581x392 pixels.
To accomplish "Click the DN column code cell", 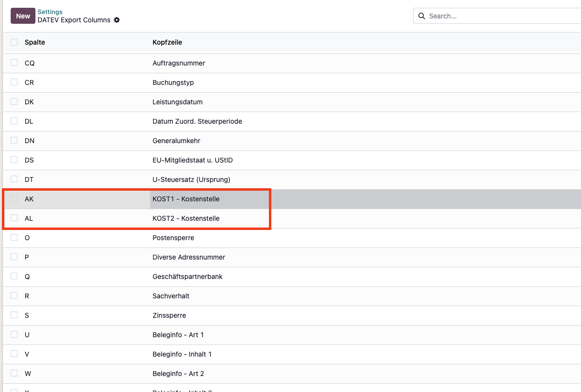I will [30, 141].
